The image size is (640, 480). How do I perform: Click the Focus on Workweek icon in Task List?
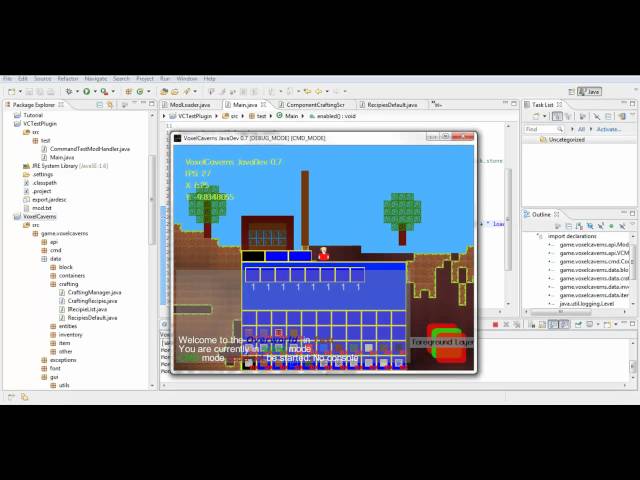[x=582, y=117]
